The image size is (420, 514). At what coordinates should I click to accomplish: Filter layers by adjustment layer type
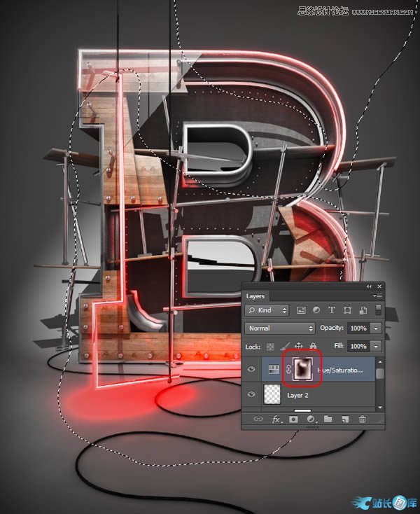pyautogui.click(x=316, y=310)
